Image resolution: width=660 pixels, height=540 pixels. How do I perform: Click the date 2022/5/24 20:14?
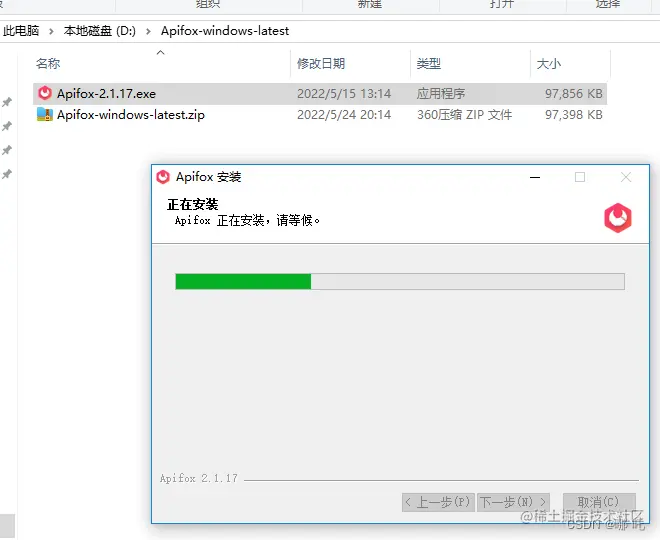coord(344,114)
